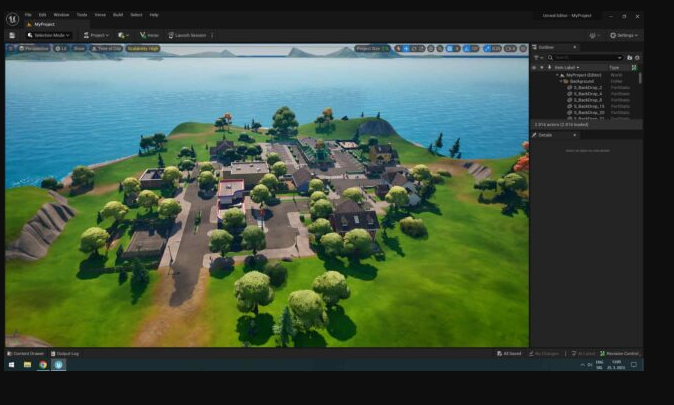
Task: Open the Window menu
Action: (x=61, y=15)
